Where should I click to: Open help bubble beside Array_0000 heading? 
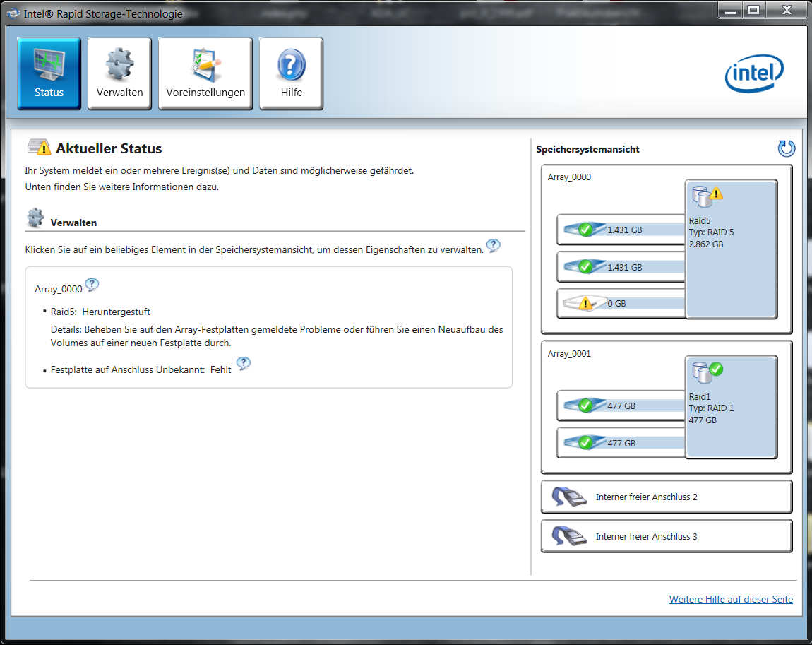(x=92, y=285)
